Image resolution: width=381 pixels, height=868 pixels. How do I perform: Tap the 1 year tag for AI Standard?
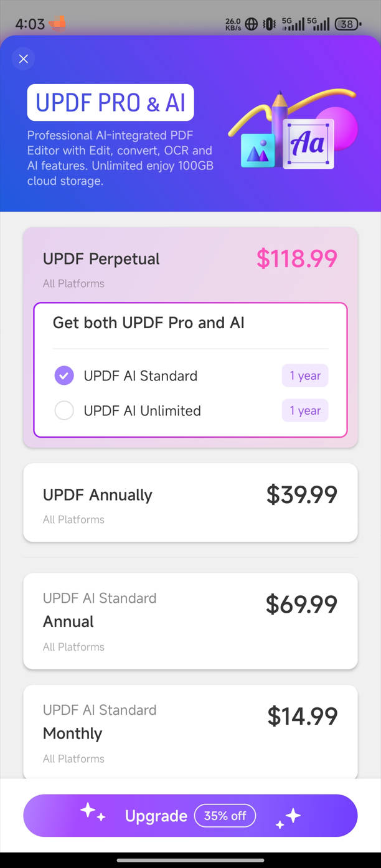click(305, 375)
